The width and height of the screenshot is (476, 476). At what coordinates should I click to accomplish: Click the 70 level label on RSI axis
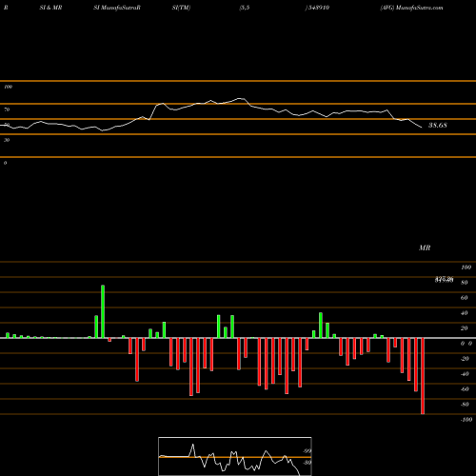[7, 109]
